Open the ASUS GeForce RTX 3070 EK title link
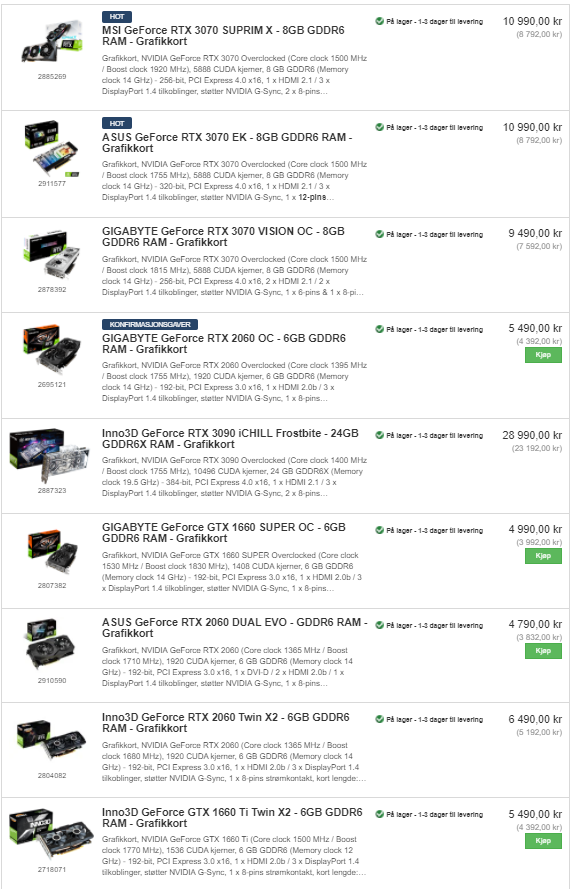The height and width of the screenshot is (889, 570). point(227,142)
